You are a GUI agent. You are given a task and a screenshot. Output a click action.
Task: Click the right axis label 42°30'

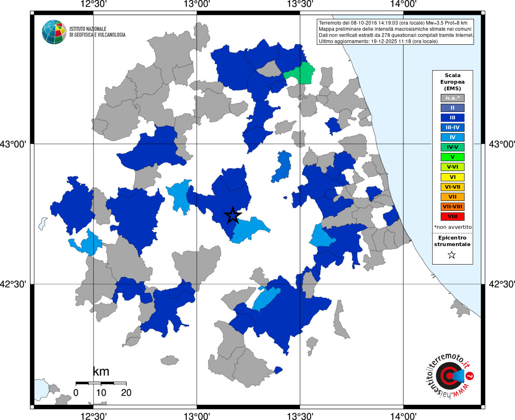click(502, 284)
